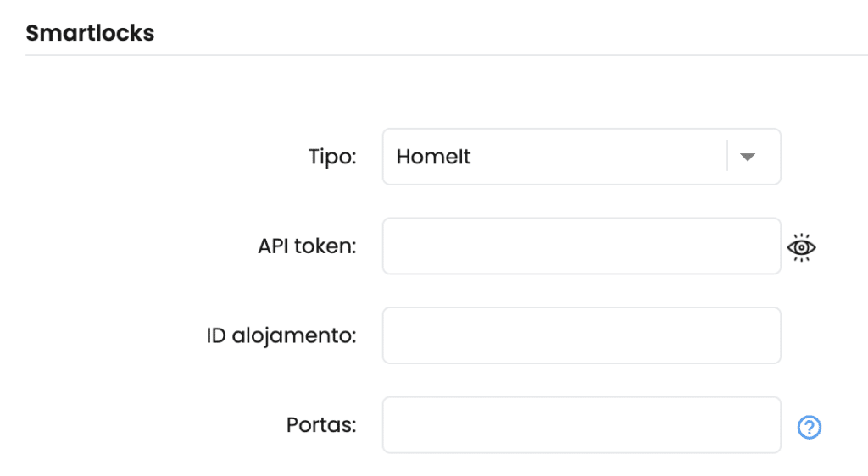
Task: Select the HomeIt value text
Action: [x=433, y=157]
